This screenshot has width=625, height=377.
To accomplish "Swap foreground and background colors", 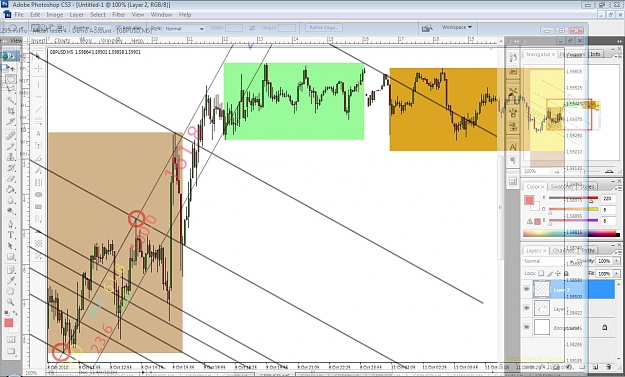I will [x=14, y=313].
